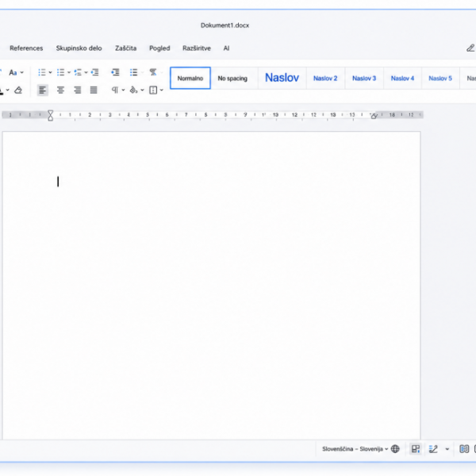Click the pencil editing mode icon
476x476 pixels.
click(x=470, y=48)
